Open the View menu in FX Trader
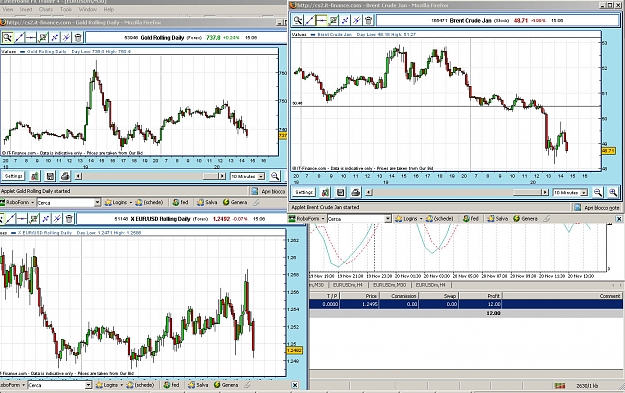Image resolution: width=625 pixels, height=393 pixels. tap(8, 9)
